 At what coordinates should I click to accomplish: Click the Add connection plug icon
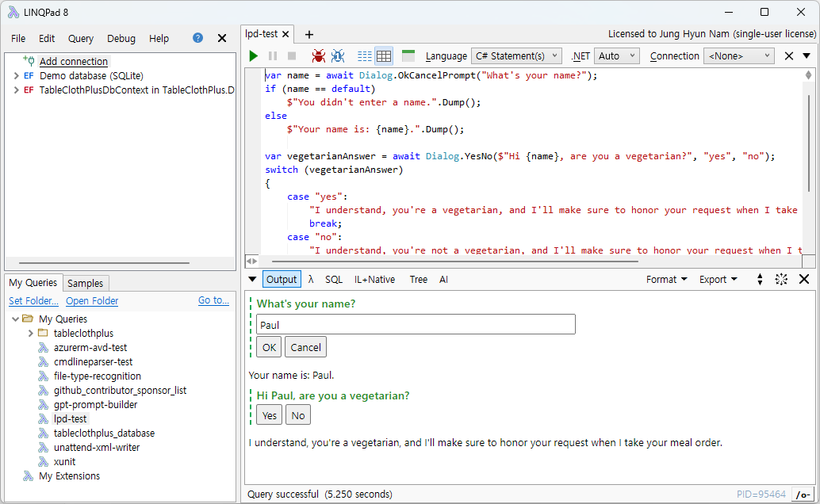pos(29,61)
